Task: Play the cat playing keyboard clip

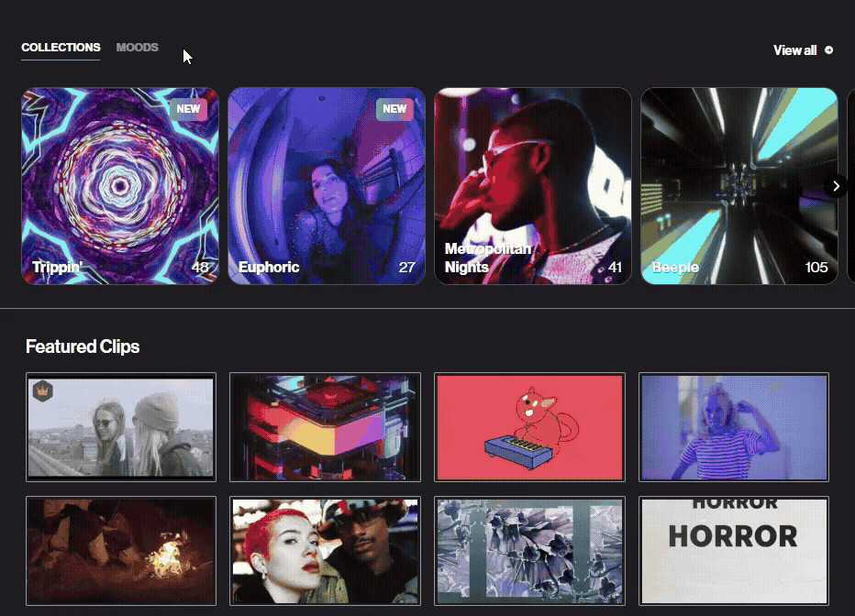Action: [530, 426]
